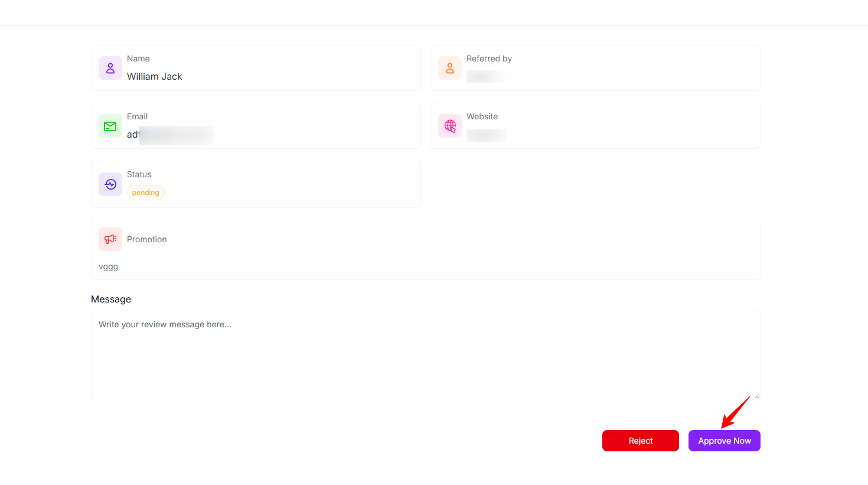Click the blurred email address value

(x=171, y=135)
